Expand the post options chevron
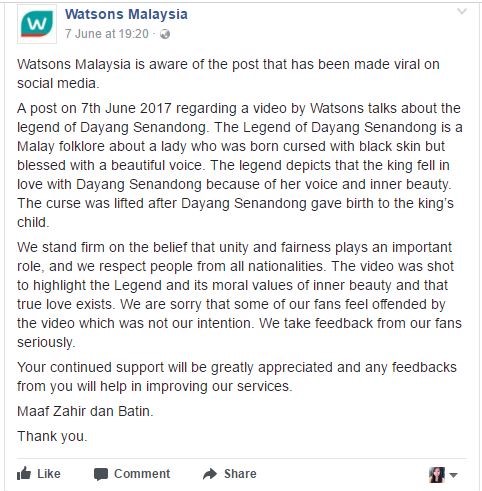482x491 pixels. [462, 12]
